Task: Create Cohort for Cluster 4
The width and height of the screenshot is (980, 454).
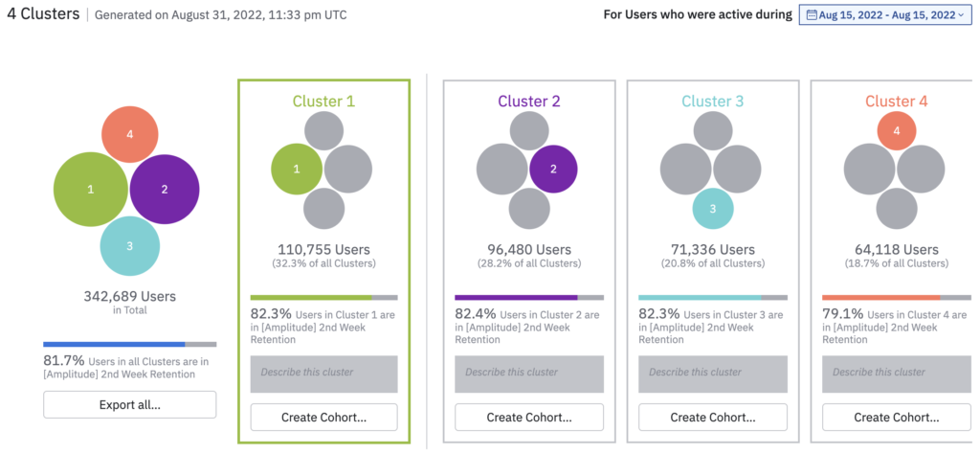Action: pos(896,417)
